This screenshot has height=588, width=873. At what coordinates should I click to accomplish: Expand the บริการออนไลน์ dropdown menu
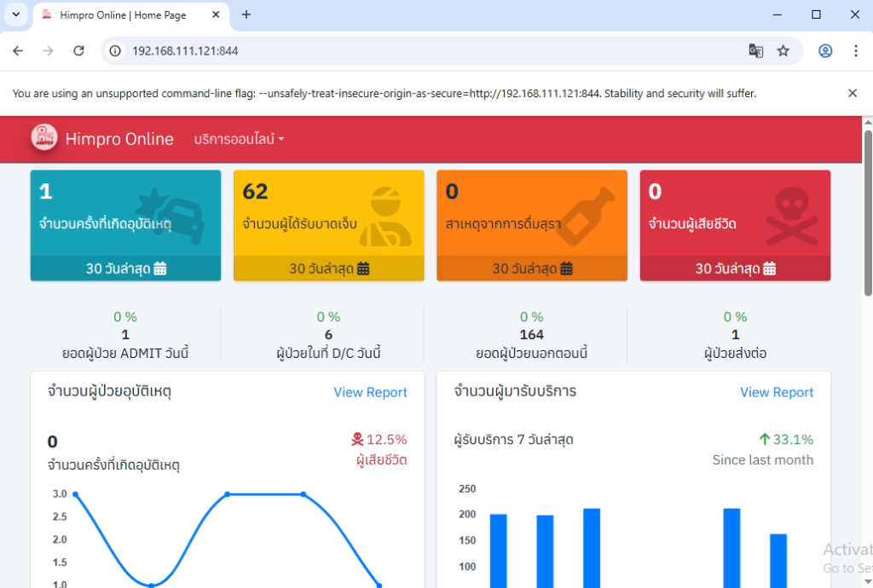(x=239, y=139)
